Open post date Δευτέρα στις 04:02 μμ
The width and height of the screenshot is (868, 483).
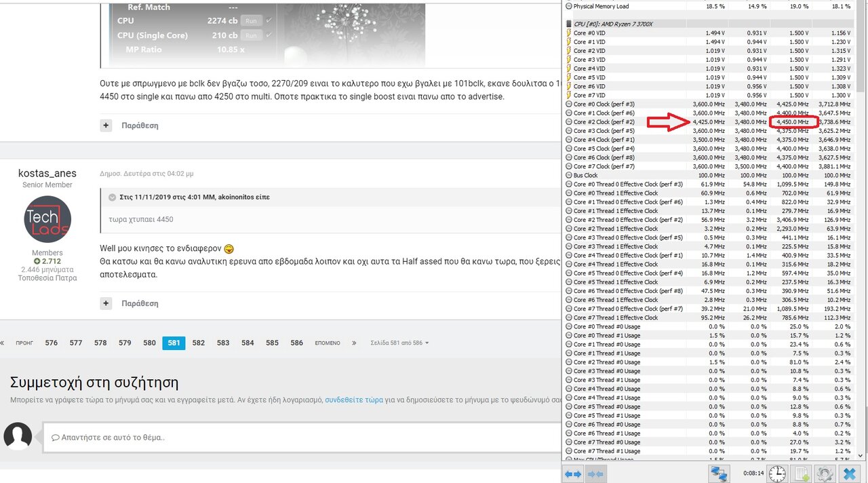(146, 174)
